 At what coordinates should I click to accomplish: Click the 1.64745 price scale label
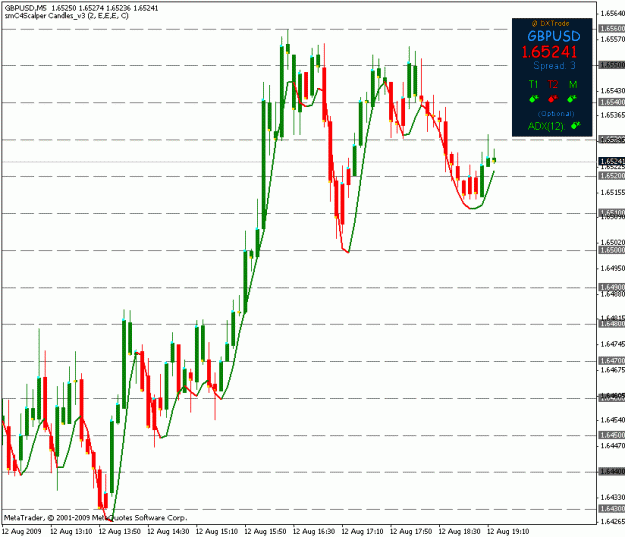(x=612, y=344)
